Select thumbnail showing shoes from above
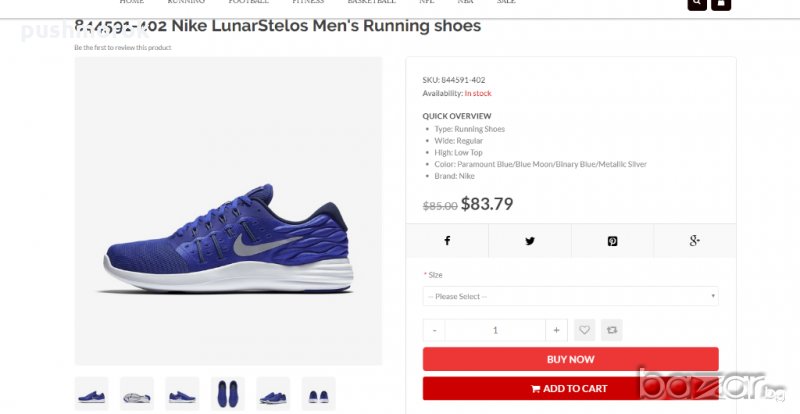This screenshot has height=414, width=800. click(x=228, y=393)
